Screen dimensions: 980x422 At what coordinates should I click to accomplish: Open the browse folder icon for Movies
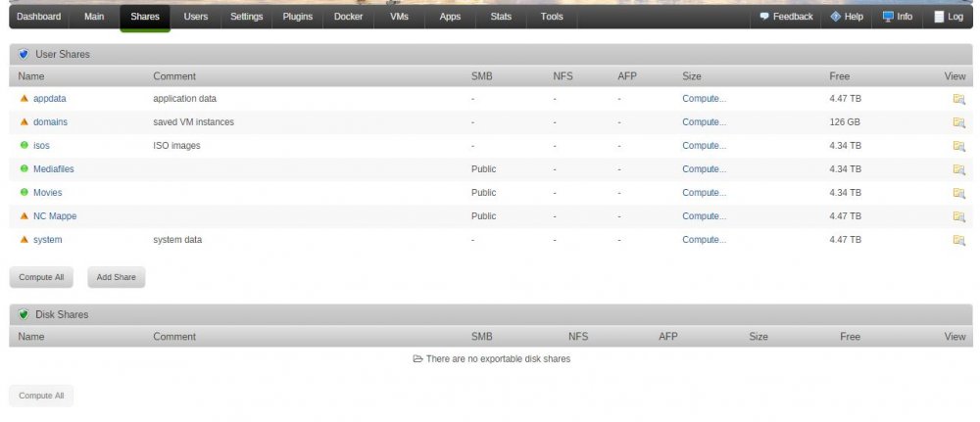(x=958, y=193)
